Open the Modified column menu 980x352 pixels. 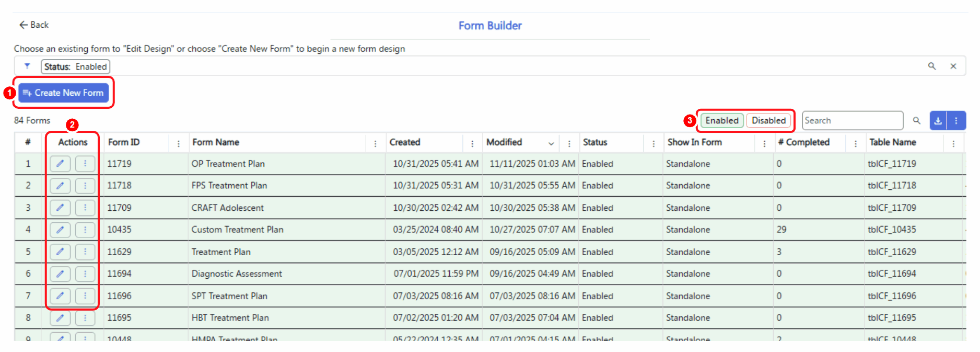coord(569,143)
